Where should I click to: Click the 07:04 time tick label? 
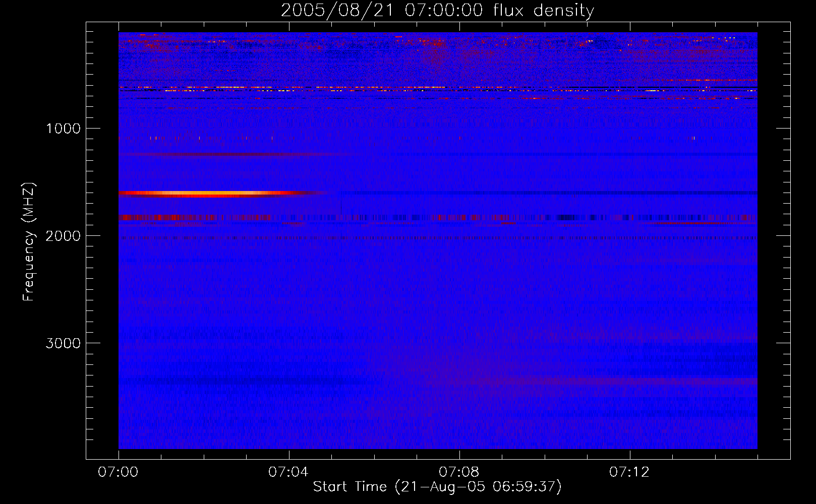point(288,472)
